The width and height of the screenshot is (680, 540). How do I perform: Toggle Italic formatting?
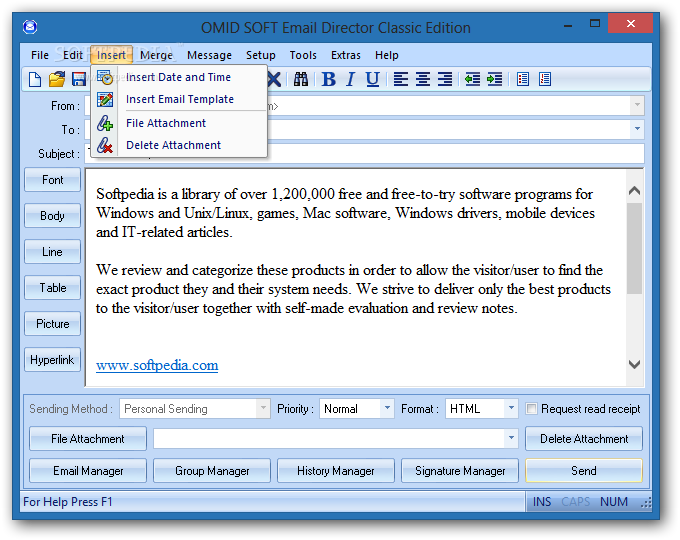pyautogui.click(x=350, y=79)
